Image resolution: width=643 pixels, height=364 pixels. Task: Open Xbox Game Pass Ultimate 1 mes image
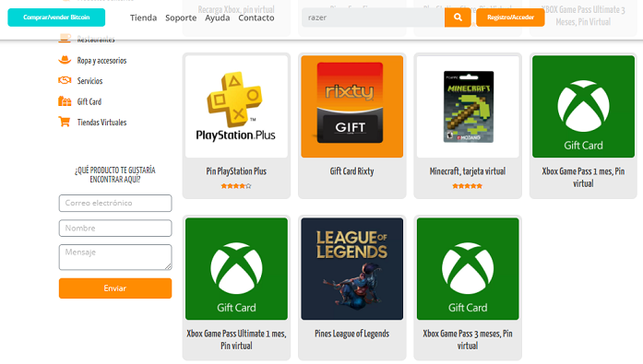coord(236,268)
